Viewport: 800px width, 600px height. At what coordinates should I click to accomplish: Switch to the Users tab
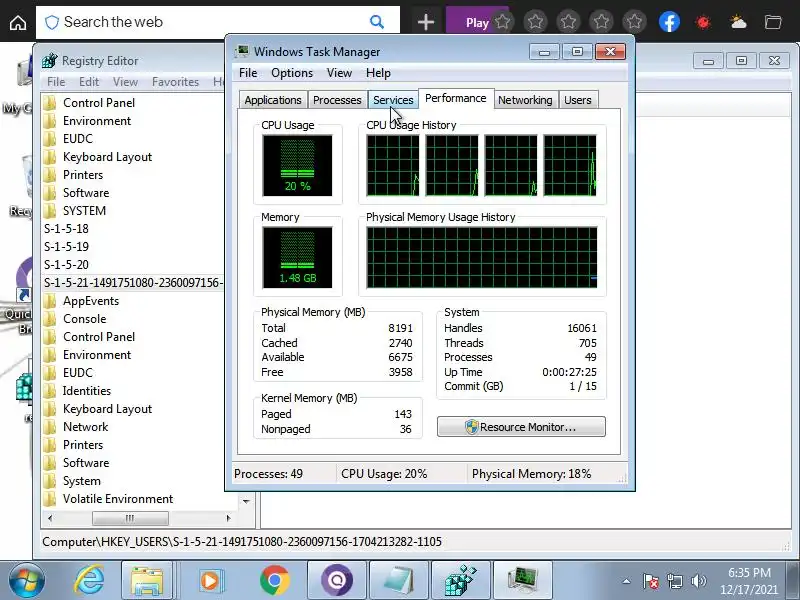[x=578, y=100]
